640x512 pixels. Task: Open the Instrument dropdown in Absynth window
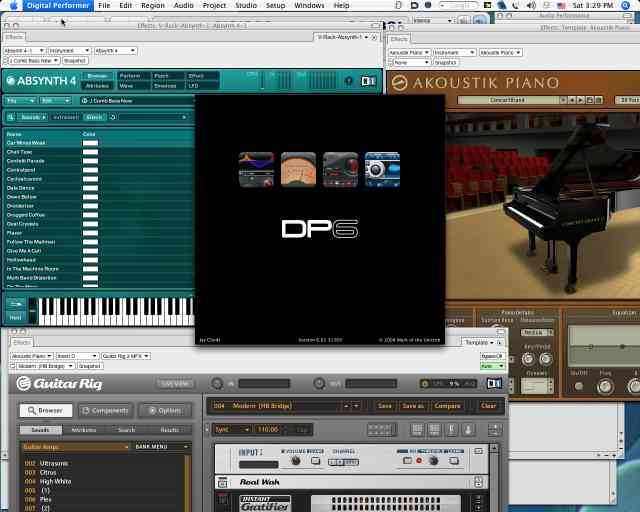(69, 51)
